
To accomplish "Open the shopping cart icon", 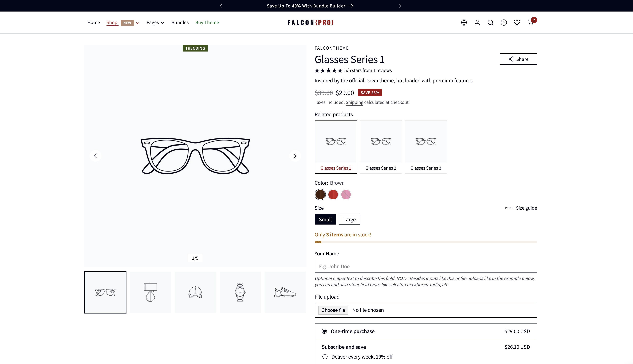I will pos(530,23).
